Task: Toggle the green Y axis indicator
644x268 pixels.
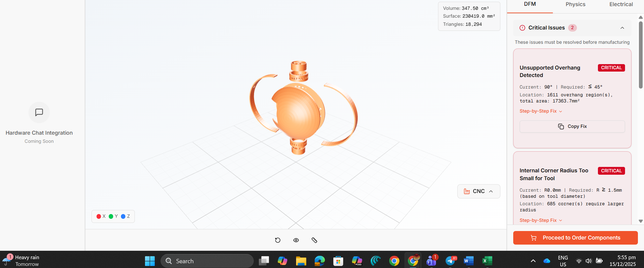Action: coord(111,216)
